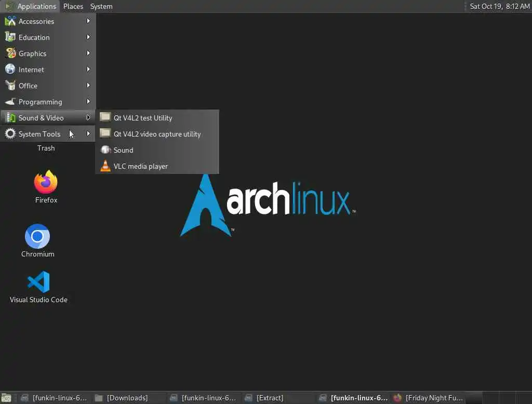Viewport: 532px width, 404px height.
Task: Click the Sound & Video category icon
Action: [10, 118]
